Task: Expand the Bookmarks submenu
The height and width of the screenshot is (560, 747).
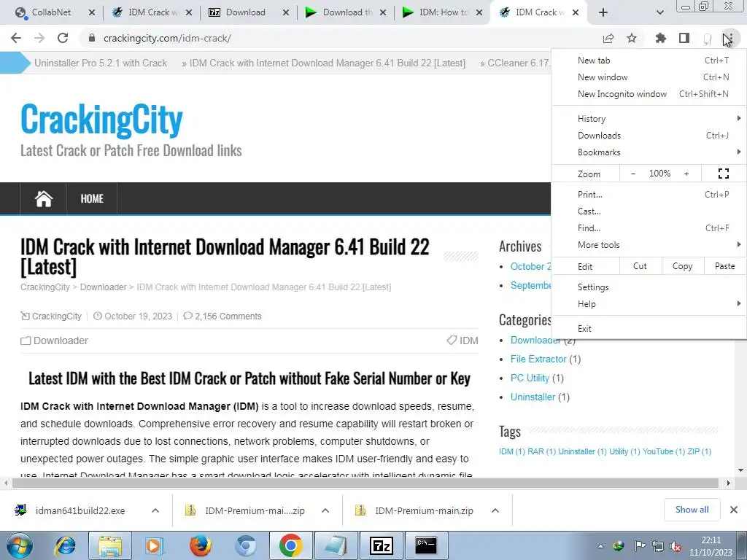Action: pyautogui.click(x=649, y=152)
